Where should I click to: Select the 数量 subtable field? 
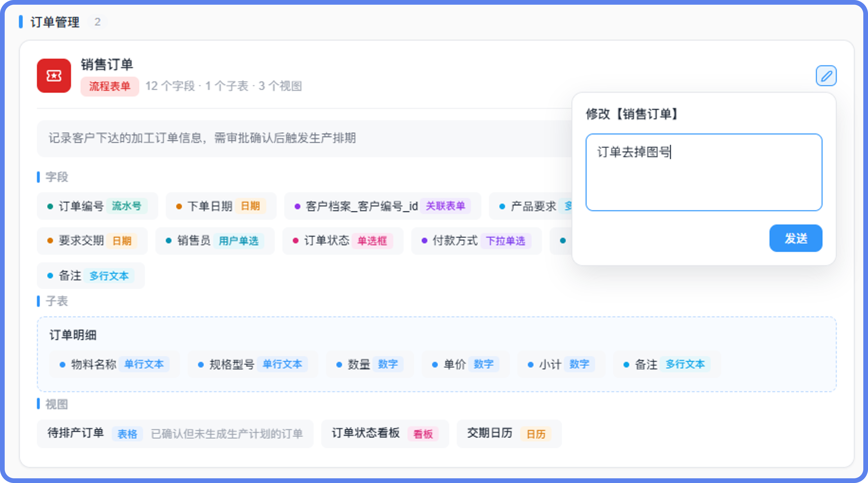click(x=370, y=364)
